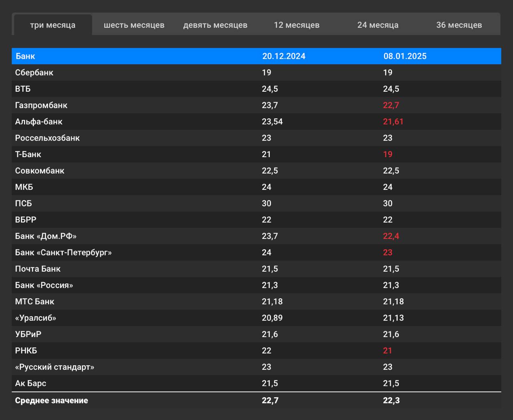Click the ПСБ bank name
The width and height of the screenshot is (513, 420).
coord(23,204)
